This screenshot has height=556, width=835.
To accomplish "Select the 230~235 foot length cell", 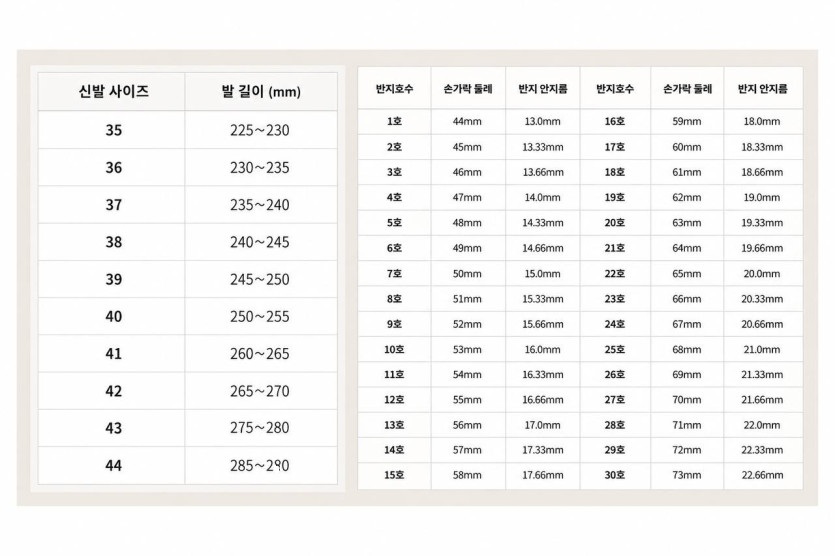I will [261, 167].
